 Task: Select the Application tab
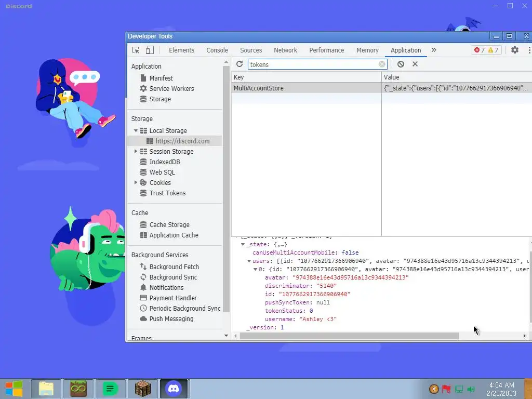(406, 50)
